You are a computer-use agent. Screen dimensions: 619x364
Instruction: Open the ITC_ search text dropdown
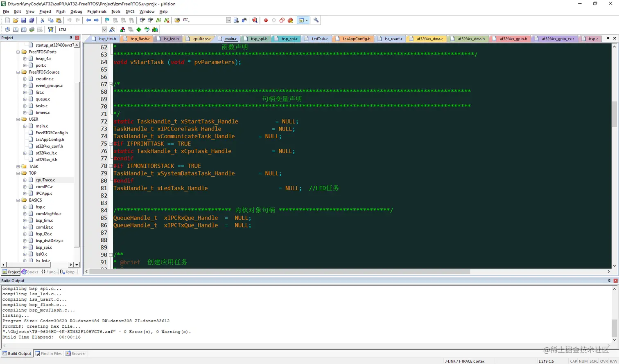point(228,20)
